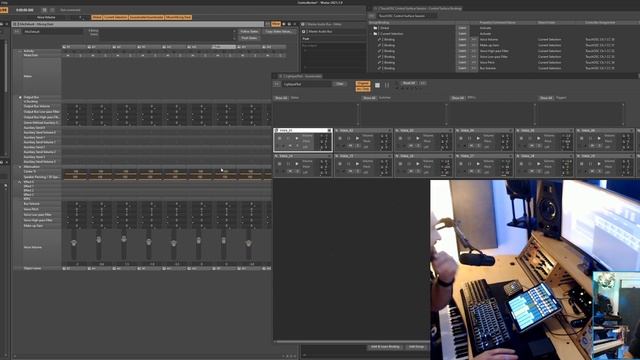
Task: Pause all playback in the Soundcaster toolbar
Action: click(x=387, y=85)
